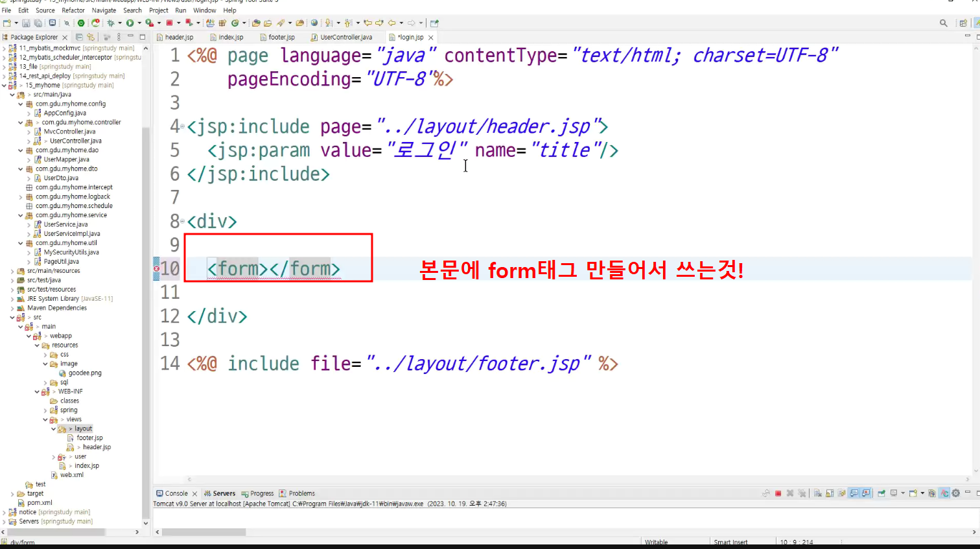Viewport: 980px width, 549px height.
Task: Collapse the WEB-INF folder
Action: pyautogui.click(x=37, y=391)
